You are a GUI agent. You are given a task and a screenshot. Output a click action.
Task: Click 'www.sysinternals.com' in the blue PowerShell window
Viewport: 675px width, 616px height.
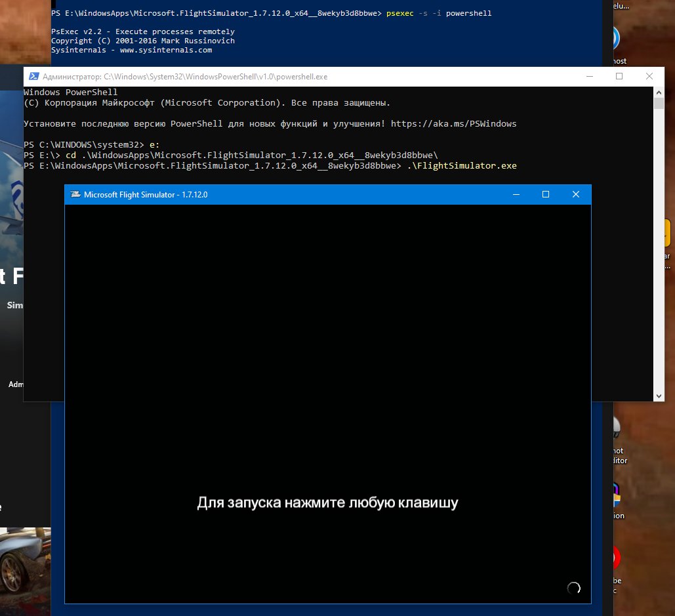click(x=166, y=50)
